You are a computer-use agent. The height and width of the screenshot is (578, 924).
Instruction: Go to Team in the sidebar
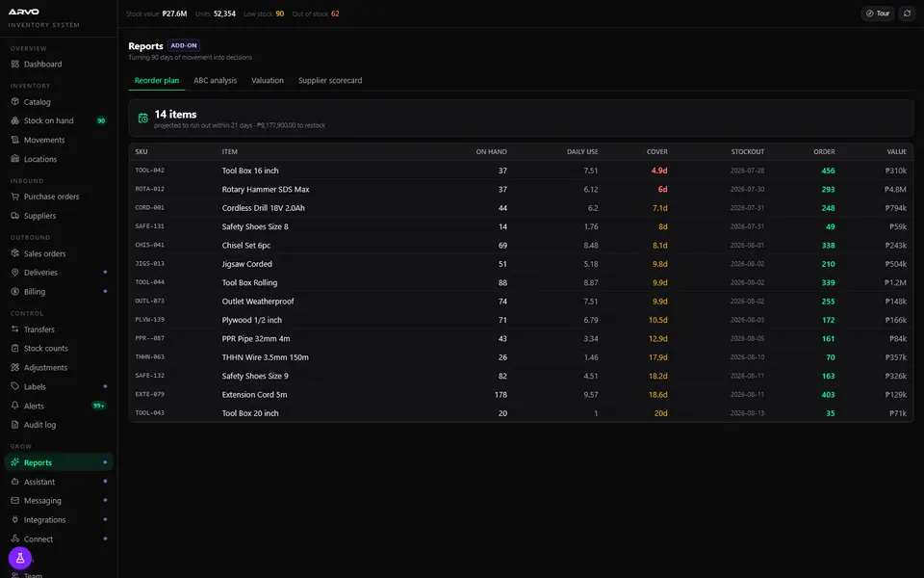click(33, 575)
